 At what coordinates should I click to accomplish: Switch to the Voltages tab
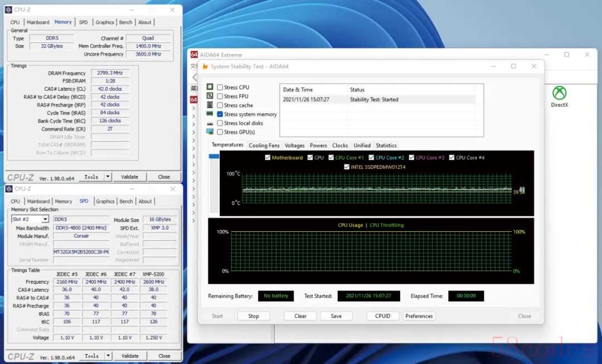pyautogui.click(x=294, y=145)
